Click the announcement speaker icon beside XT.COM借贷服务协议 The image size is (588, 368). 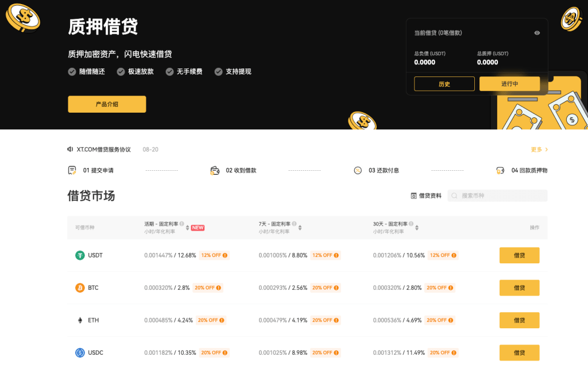[x=70, y=149]
